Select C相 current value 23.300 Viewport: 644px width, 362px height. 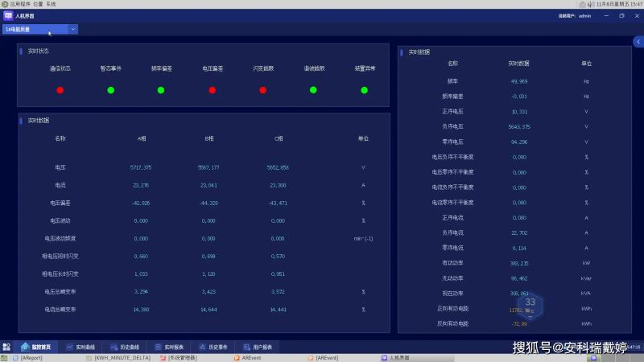(x=278, y=185)
